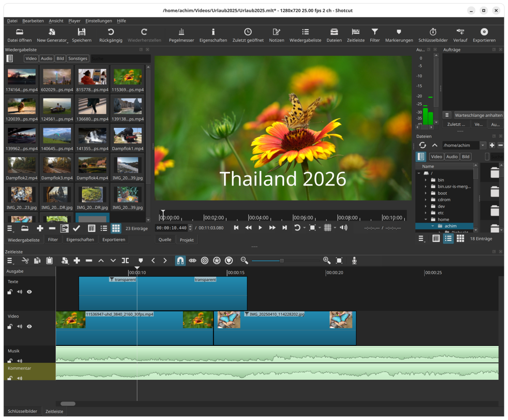The width and height of the screenshot is (508, 420).
Task: Lock the Video track
Action: [10, 326]
